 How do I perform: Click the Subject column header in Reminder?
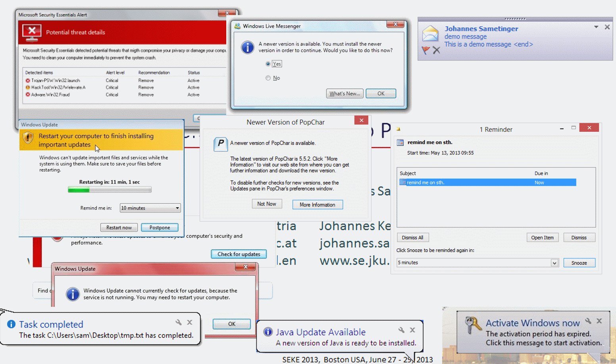click(x=408, y=173)
